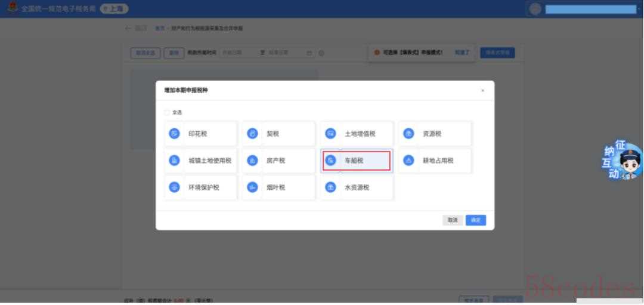Close the 增加本期申报税种 dialog with X

(x=482, y=91)
